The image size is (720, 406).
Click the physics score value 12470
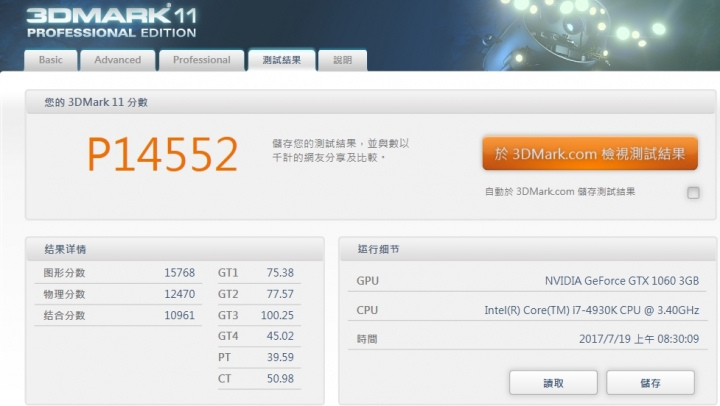point(180,294)
